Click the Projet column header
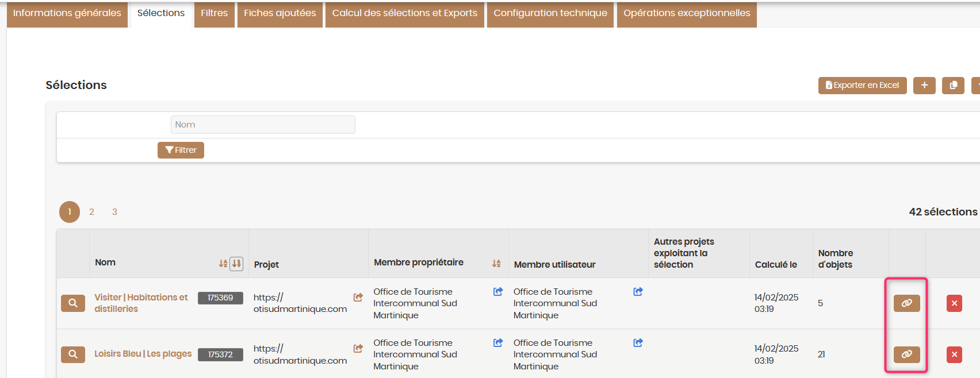This screenshot has width=980, height=378. (266, 265)
